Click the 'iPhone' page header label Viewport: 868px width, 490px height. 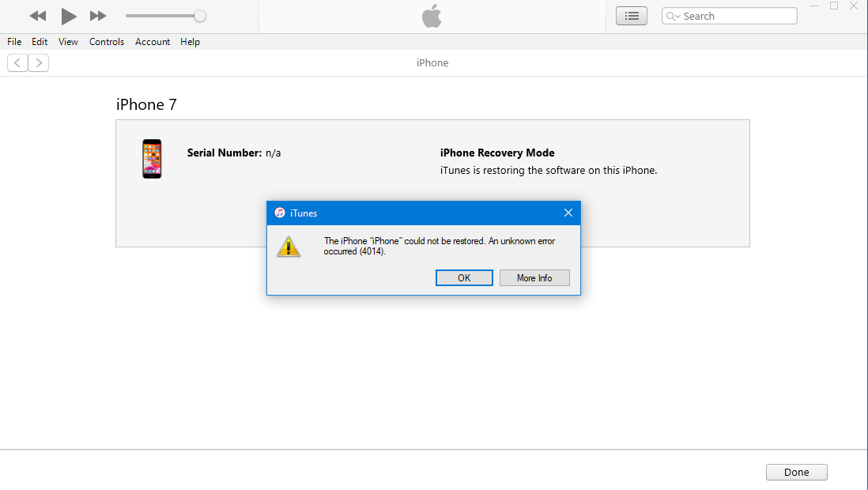432,63
